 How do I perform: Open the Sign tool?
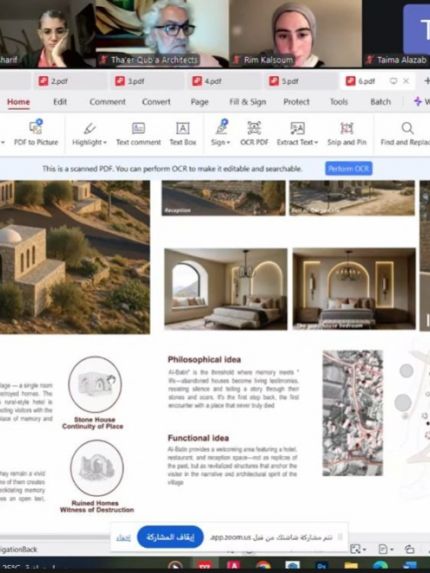pyautogui.click(x=220, y=133)
